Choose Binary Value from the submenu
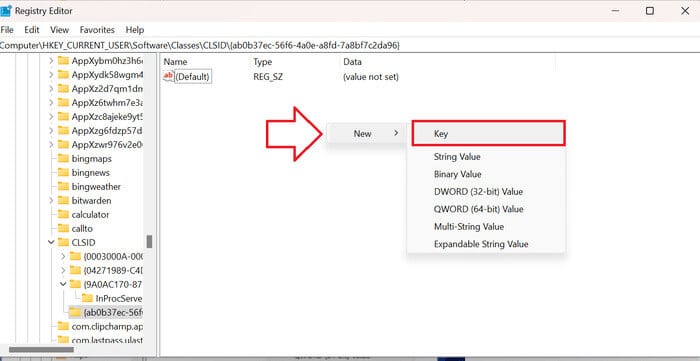 click(x=458, y=174)
